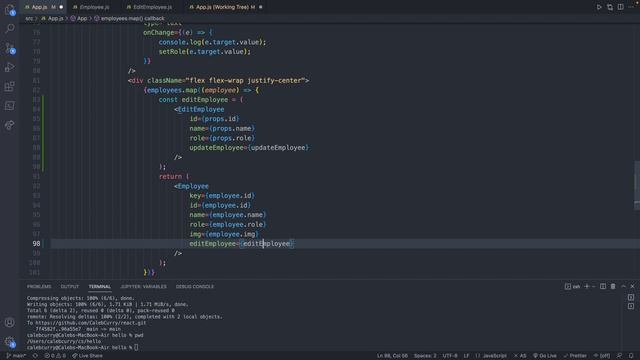The height and width of the screenshot is (360, 640).
Task: Open the Live Share view in activity bar
Action: click(x=10, y=125)
